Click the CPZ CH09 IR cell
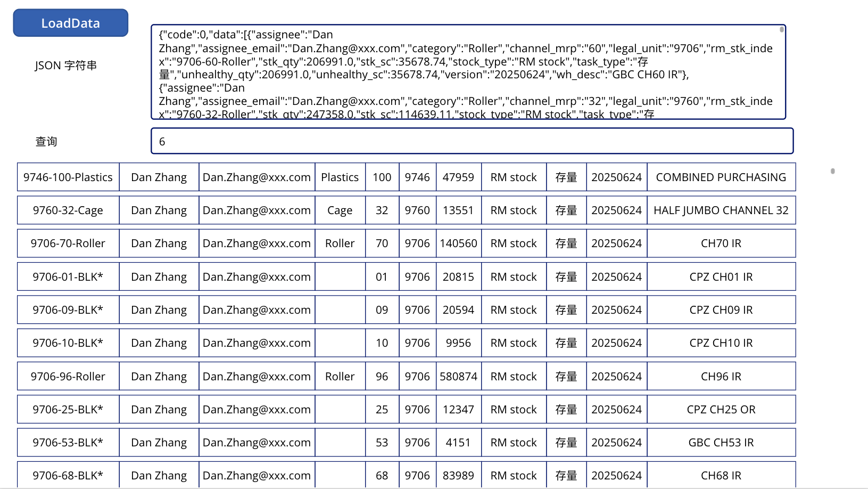The image size is (868, 489). point(721,310)
